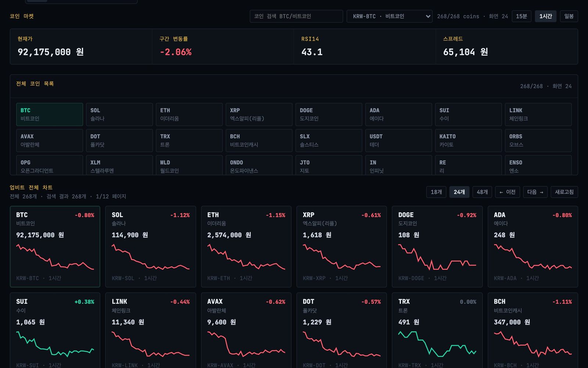Switch to the 일봉 daily interval
The width and height of the screenshot is (588, 368).
tap(569, 16)
